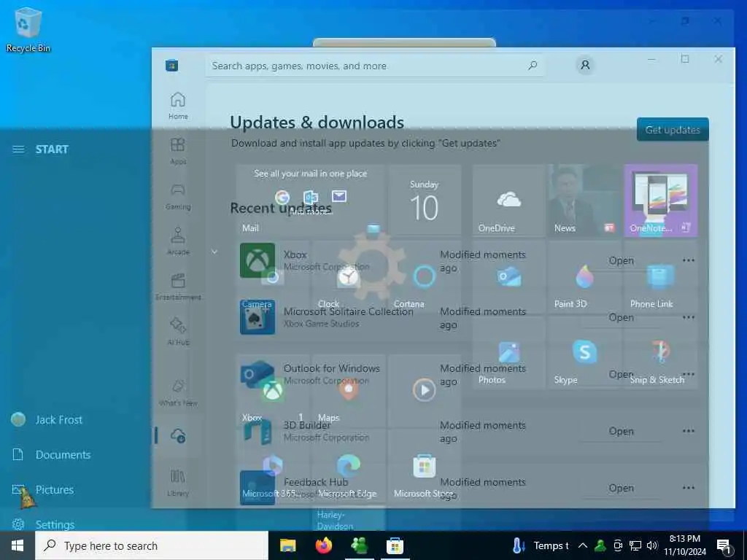Launch Maps tile from Start
Viewport: 747px width, 560px height.
coord(348,391)
